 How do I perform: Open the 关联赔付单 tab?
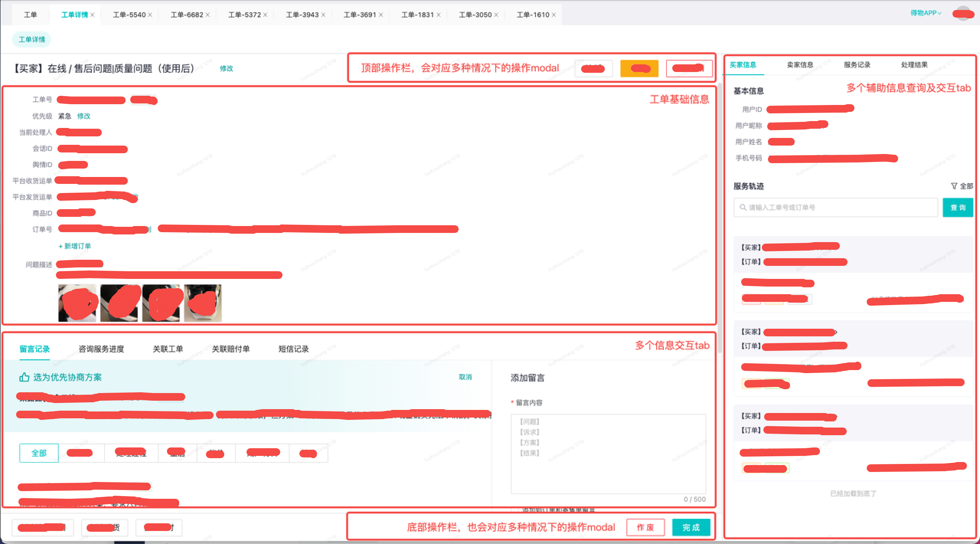(230, 349)
